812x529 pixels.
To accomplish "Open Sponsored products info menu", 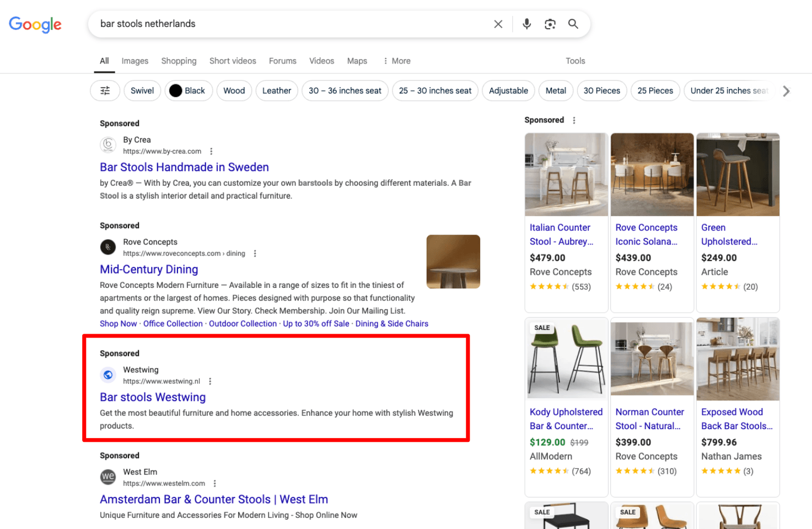I will (x=574, y=120).
